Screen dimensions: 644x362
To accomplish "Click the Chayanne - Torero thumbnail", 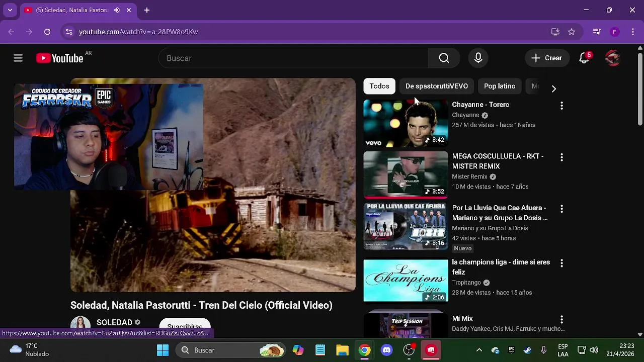I will pyautogui.click(x=406, y=123).
